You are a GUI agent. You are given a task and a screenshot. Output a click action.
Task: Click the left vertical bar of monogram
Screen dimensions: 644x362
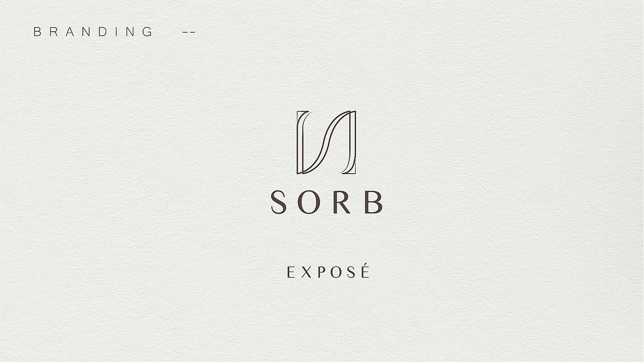click(x=300, y=142)
